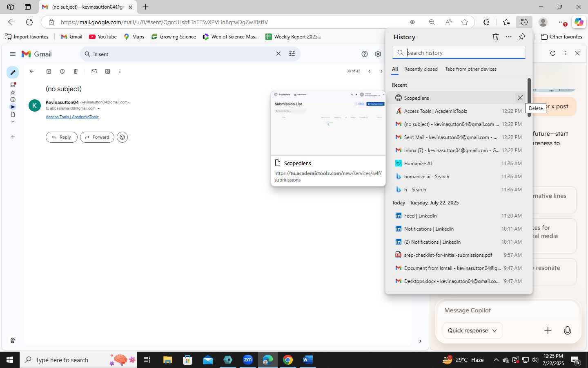The height and width of the screenshot is (368, 588).
Task: Zoom out magnifier icon in address bar
Action: [432, 22]
